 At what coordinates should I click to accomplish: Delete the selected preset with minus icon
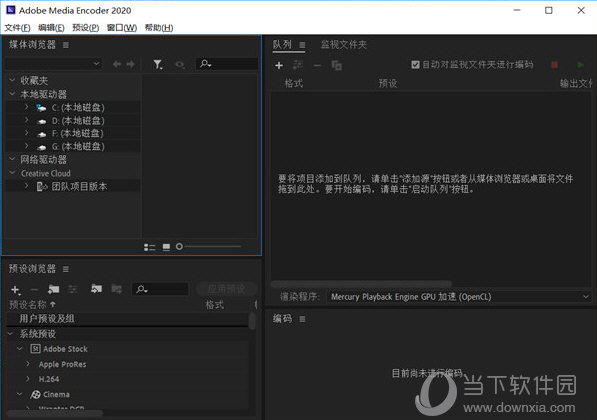34,290
